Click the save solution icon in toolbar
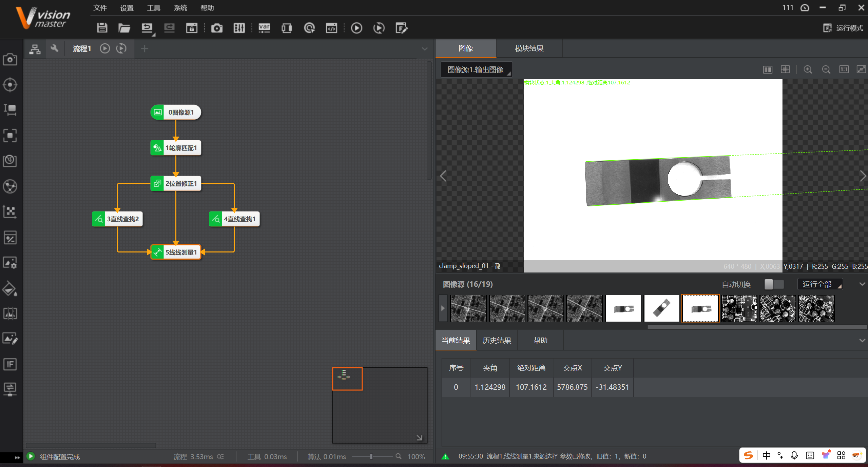868x467 pixels. click(102, 28)
